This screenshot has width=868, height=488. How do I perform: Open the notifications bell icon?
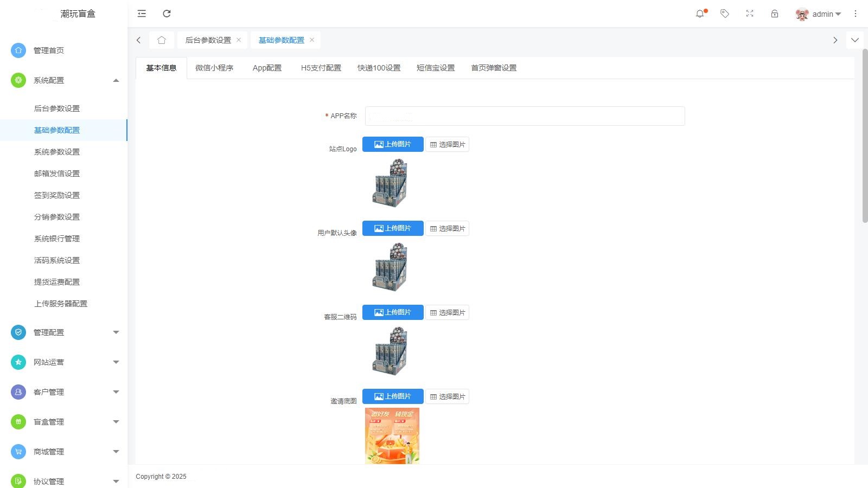coord(700,14)
